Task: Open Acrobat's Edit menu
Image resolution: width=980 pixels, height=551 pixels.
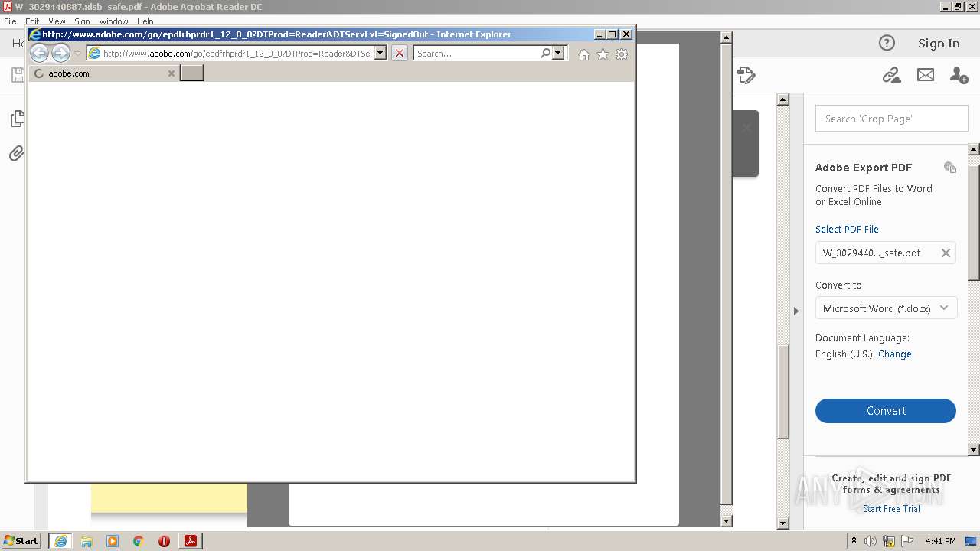Action: coord(32,21)
